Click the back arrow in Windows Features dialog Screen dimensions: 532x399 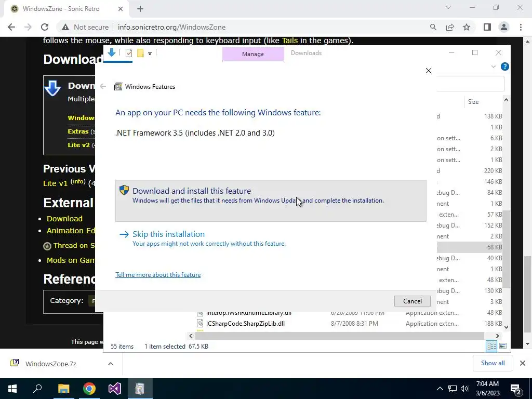pyautogui.click(x=103, y=87)
